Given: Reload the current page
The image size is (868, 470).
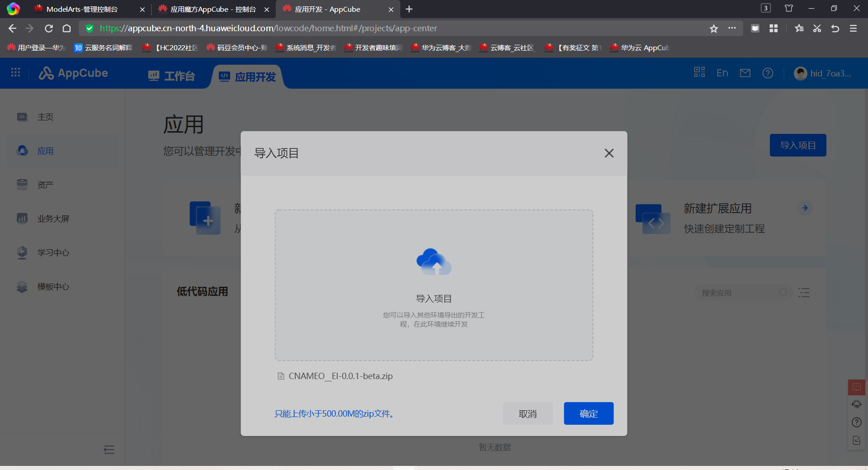Looking at the screenshot, I should pyautogui.click(x=49, y=28).
